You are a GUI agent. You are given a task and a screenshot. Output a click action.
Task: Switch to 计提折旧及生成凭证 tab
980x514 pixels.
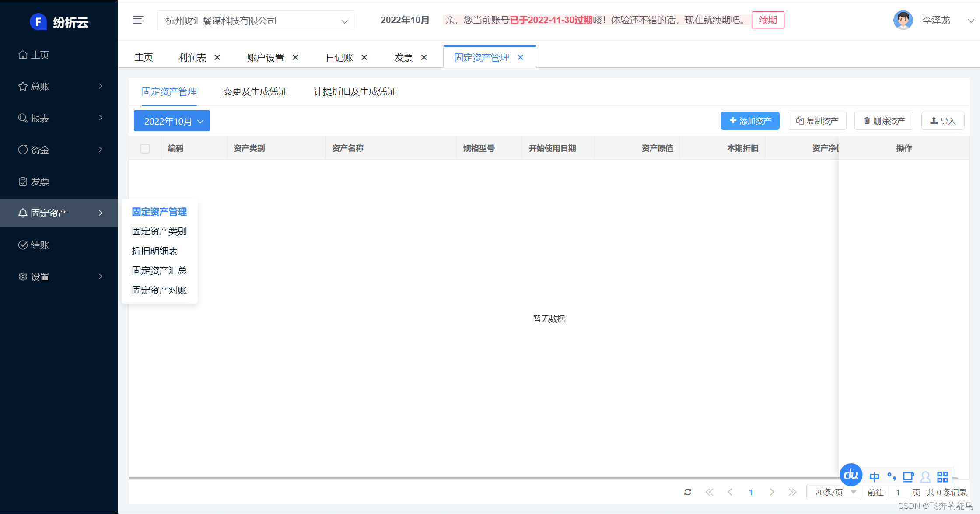tap(355, 92)
